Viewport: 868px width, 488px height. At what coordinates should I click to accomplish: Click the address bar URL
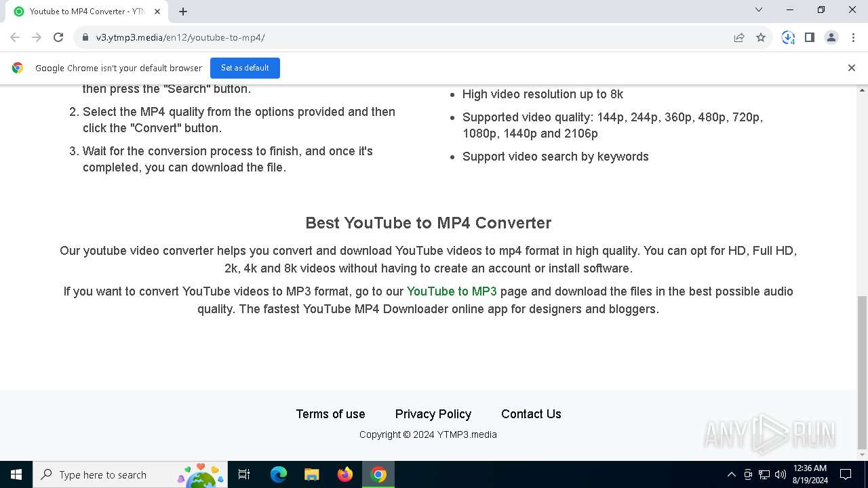click(180, 37)
